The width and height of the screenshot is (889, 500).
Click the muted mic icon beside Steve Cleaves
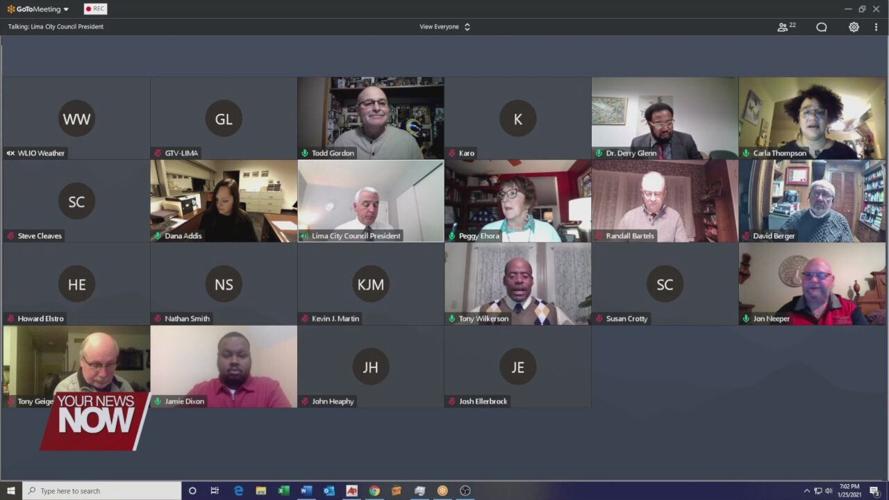(x=11, y=236)
